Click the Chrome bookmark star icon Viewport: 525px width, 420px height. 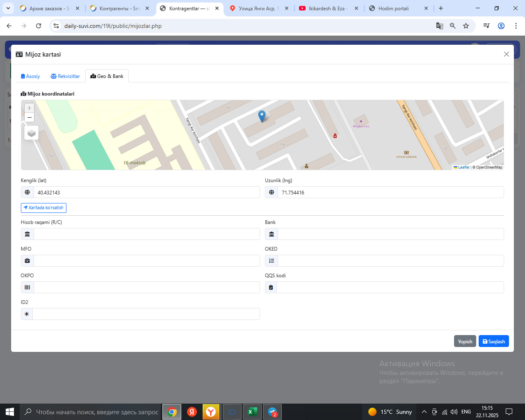(466, 26)
